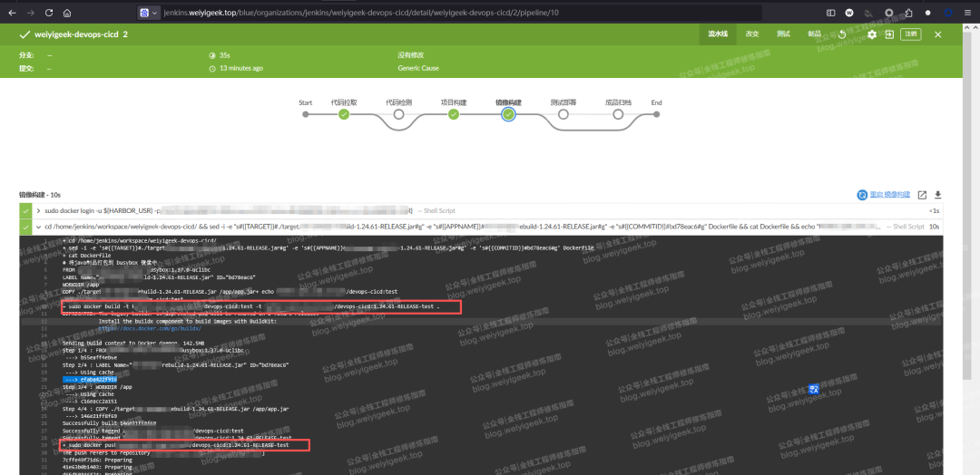
Task: Go to the browser home page
Action: click(67, 13)
